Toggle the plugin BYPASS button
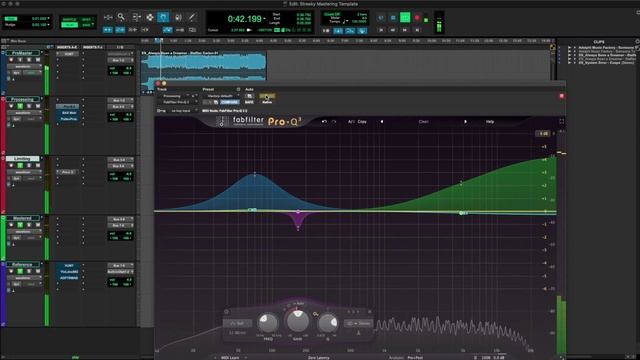 point(267,96)
